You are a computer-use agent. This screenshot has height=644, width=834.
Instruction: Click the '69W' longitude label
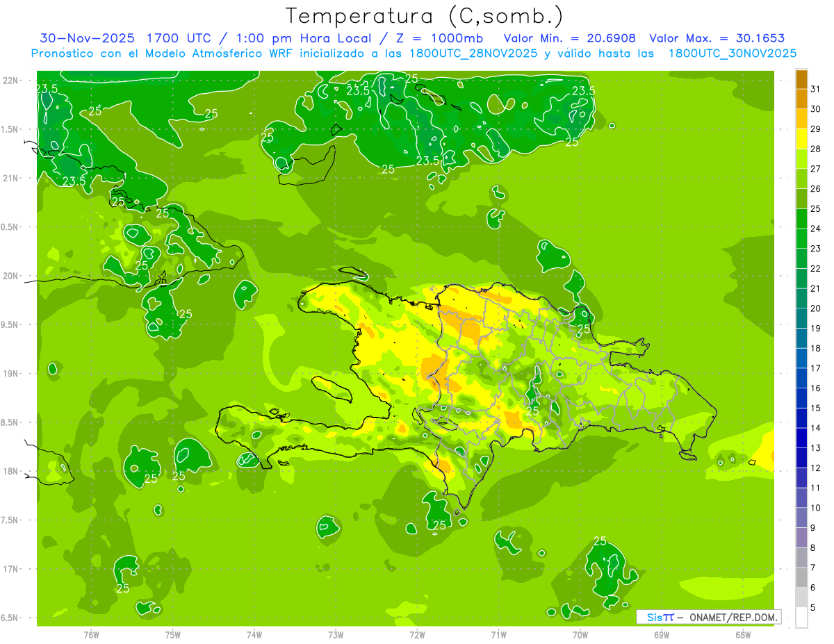click(x=662, y=634)
